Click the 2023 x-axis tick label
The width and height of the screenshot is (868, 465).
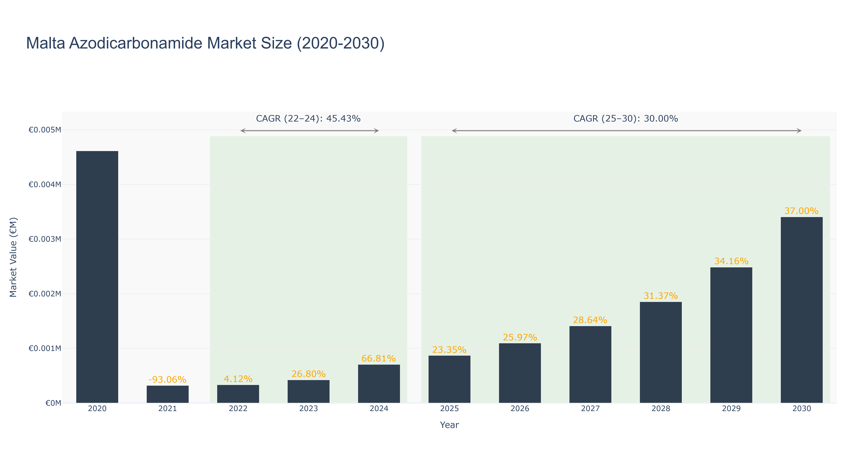tap(308, 409)
